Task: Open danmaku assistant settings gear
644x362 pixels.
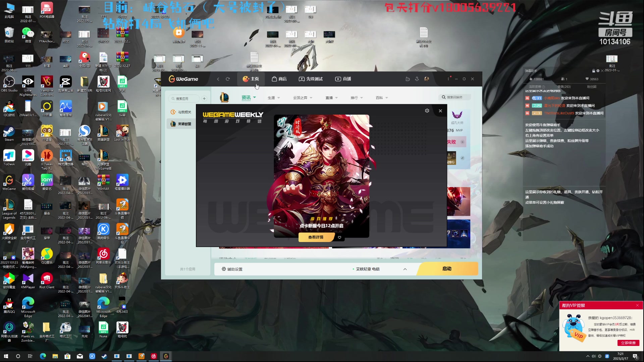Action: [598, 71]
